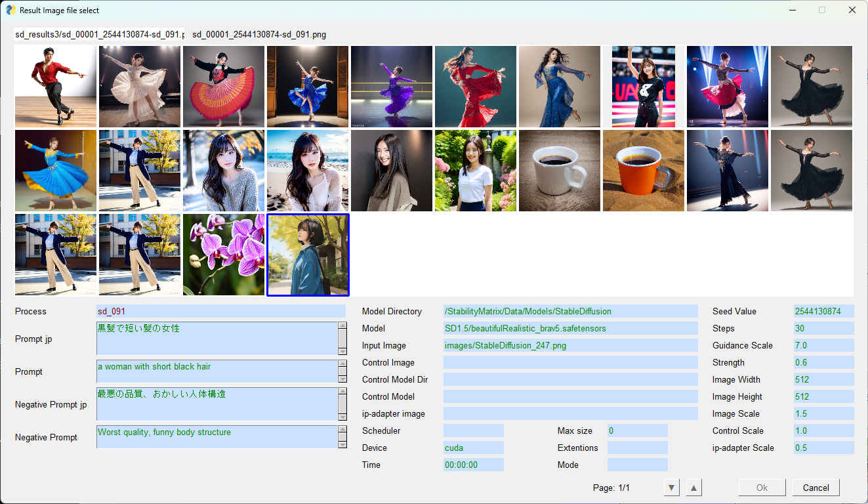Focus the Negative Prompt text box

(x=217, y=436)
